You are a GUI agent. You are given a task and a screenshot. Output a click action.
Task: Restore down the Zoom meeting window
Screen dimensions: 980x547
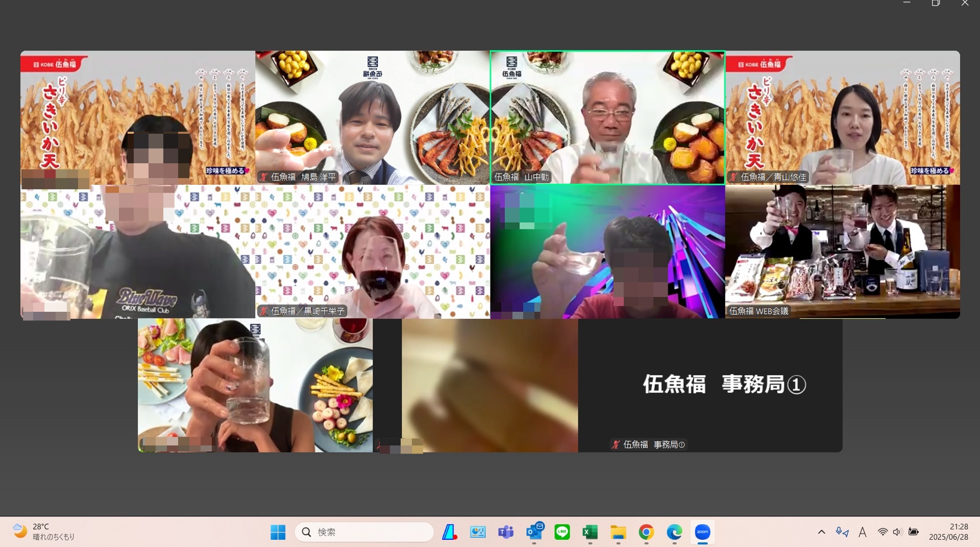click(936, 3)
